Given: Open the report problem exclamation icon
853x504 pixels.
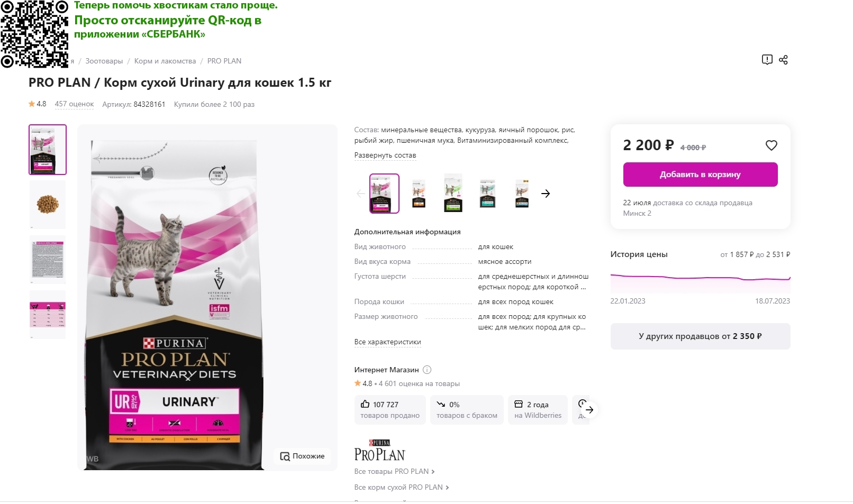Looking at the screenshot, I should click(767, 60).
